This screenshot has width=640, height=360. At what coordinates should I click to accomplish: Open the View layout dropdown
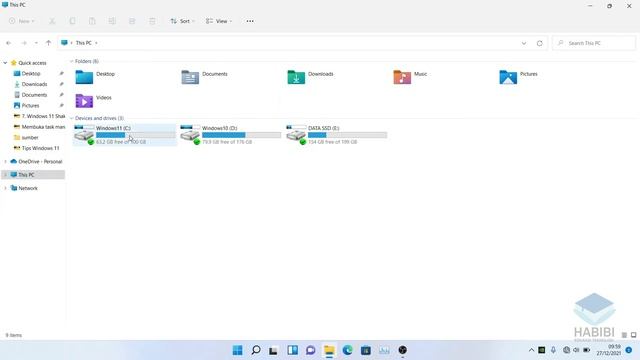point(219,21)
